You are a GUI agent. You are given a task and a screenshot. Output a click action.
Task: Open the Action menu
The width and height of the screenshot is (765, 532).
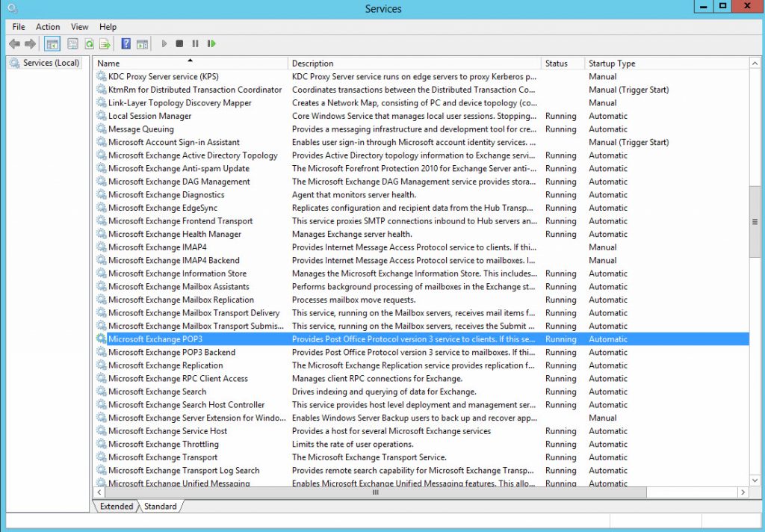tap(48, 27)
